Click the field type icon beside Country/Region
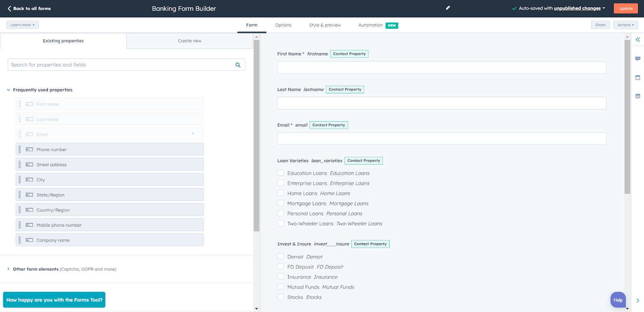644x312 pixels. coord(29,210)
